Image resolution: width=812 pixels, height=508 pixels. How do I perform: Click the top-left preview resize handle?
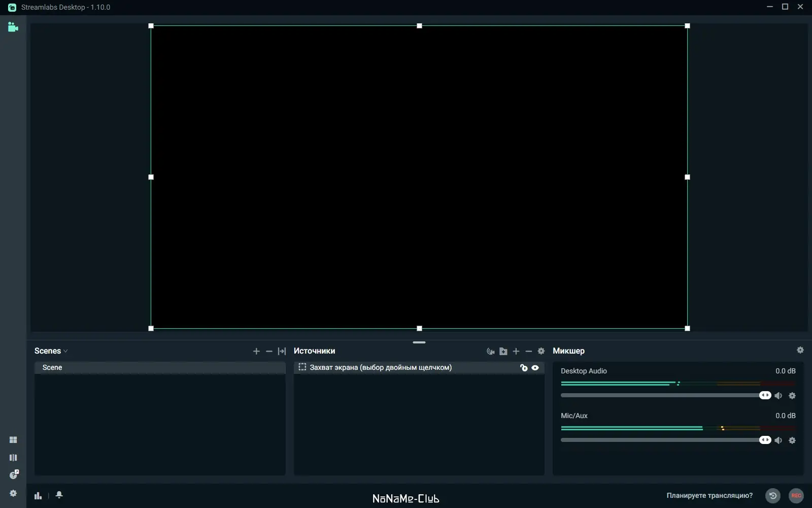tap(151, 26)
